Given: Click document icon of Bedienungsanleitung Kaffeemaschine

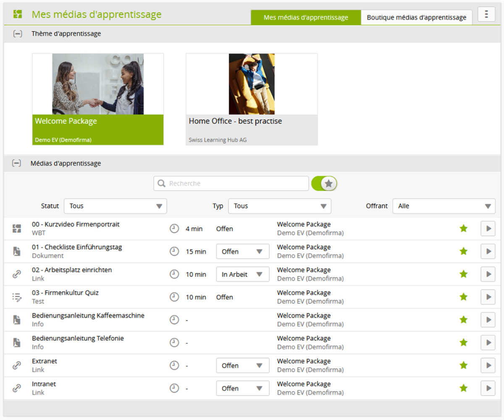Looking at the screenshot, I should click(17, 320).
